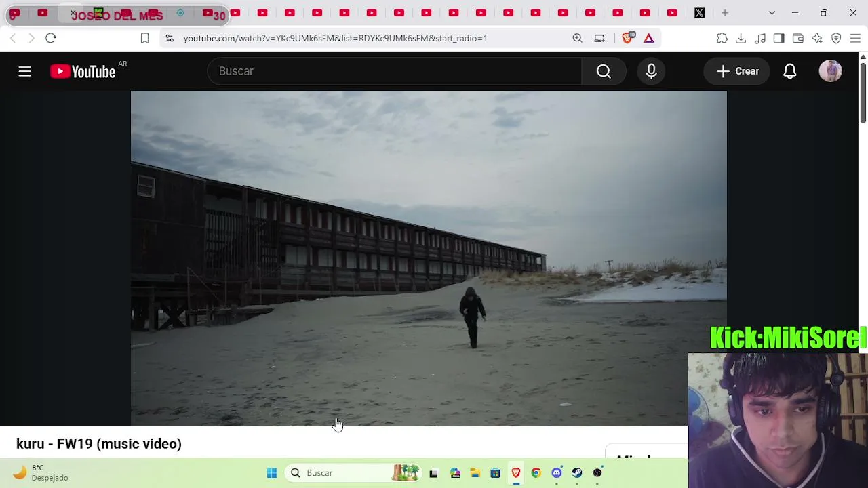Open the cast icon in address bar
Viewport: 868px width, 488px height.
[x=599, y=38]
